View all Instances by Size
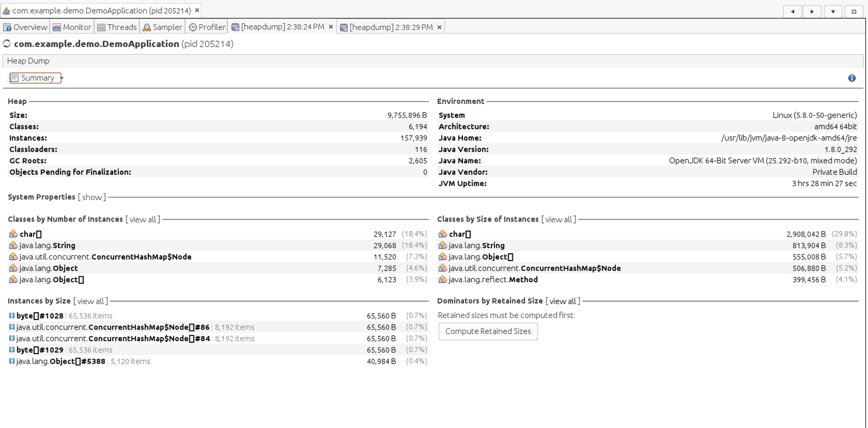868x428 pixels. (x=90, y=301)
